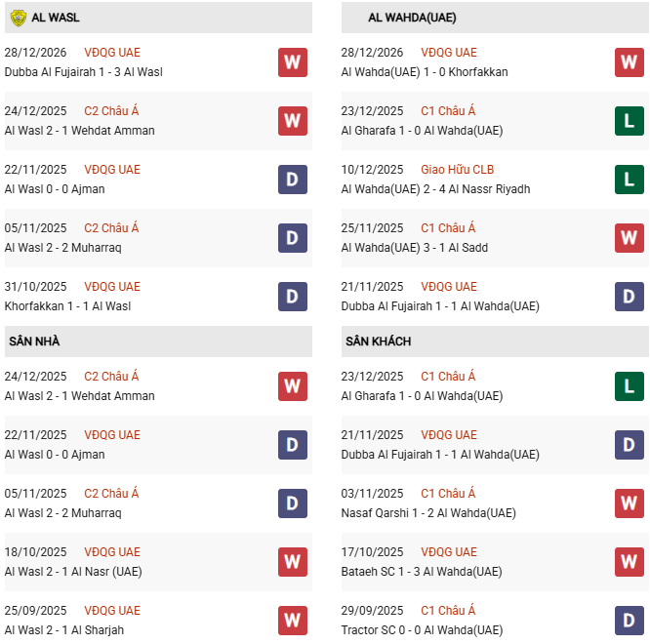
Task: Open the SÂN KHÁCH away matches section
Action: (378, 342)
